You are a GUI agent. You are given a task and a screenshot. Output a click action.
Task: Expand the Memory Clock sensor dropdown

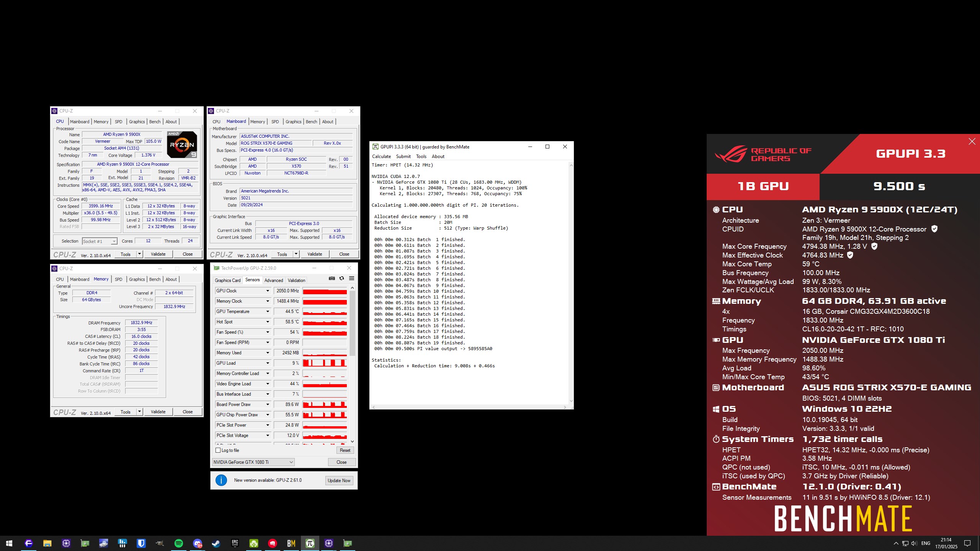(268, 301)
